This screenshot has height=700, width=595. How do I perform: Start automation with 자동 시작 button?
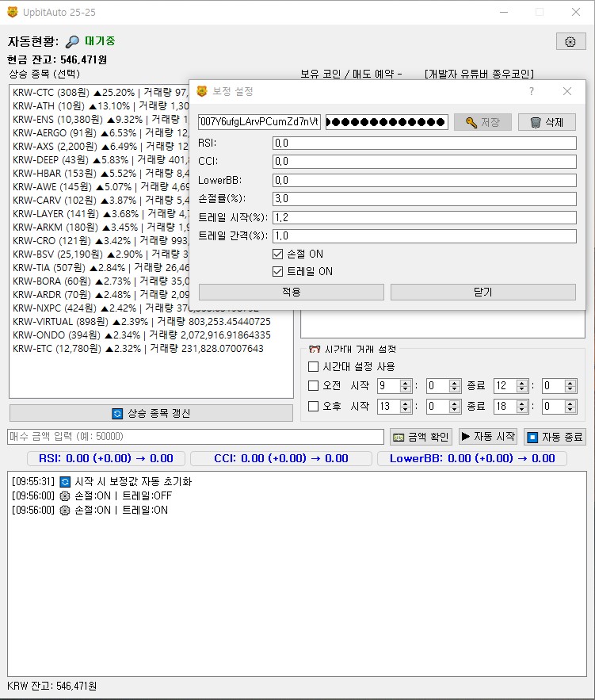pyautogui.click(x=487, y=437)
